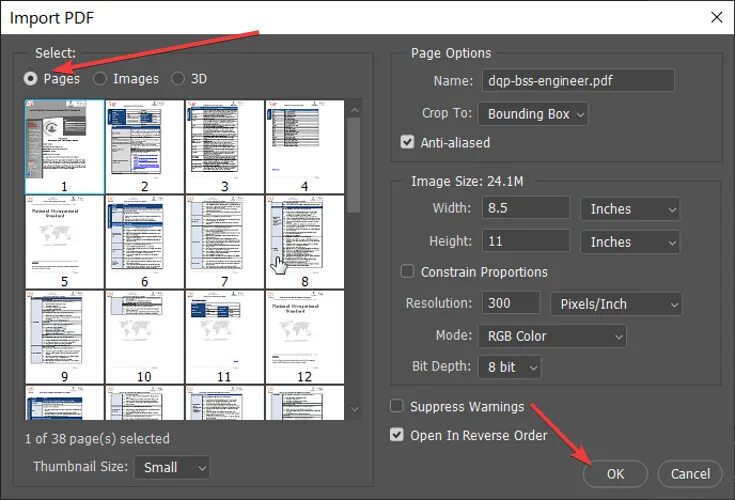Select the Images radio button

coord(100,78)
